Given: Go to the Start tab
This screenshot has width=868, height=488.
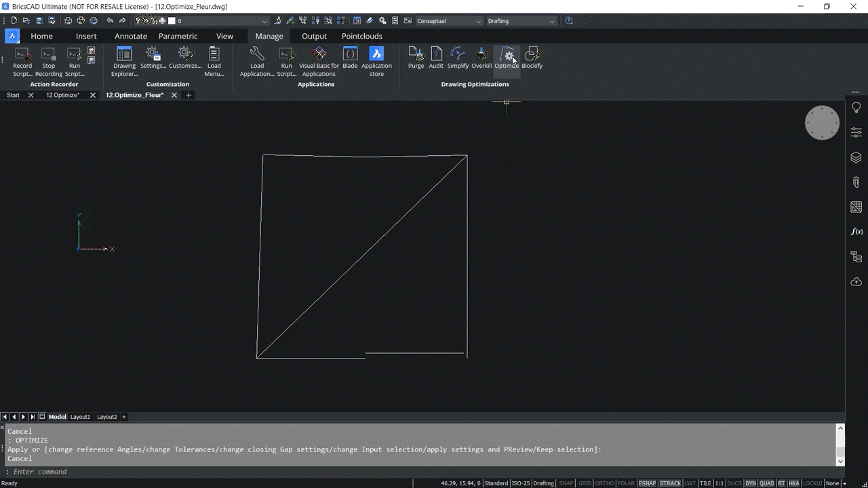Looking at the screenshot, I should point(13,95).
